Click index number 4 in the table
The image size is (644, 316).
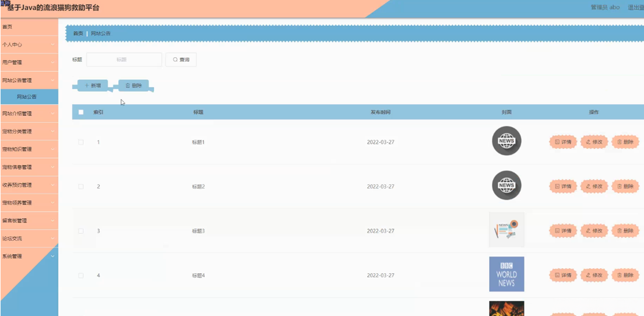(x=98, y=275)
